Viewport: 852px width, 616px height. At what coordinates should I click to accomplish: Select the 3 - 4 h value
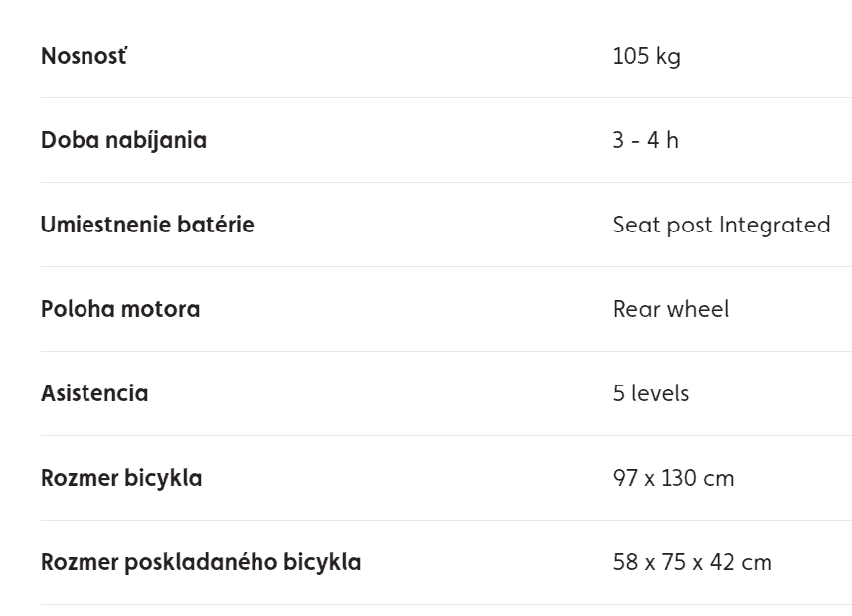(x=645, y=141)
